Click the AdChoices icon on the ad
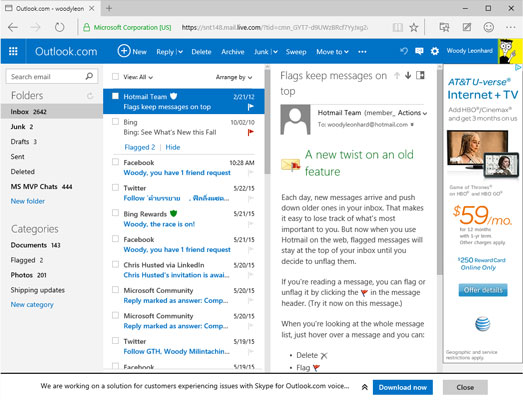The width and height of the screenshot is (523, 400). click(518, 68)
